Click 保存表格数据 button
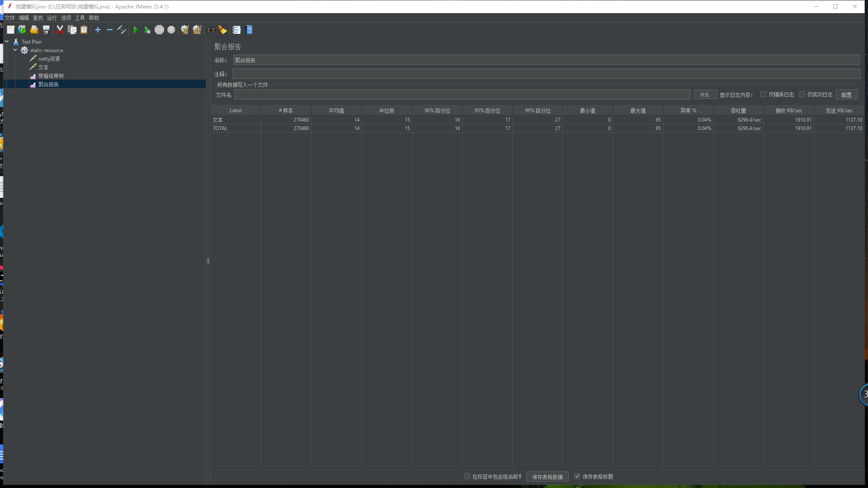 pos(547,477)
